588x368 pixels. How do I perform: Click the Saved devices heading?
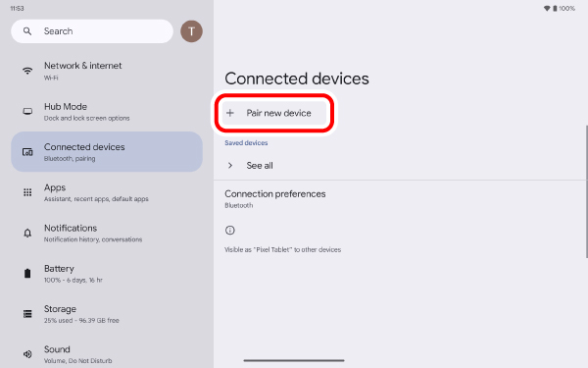click(246, 142)
